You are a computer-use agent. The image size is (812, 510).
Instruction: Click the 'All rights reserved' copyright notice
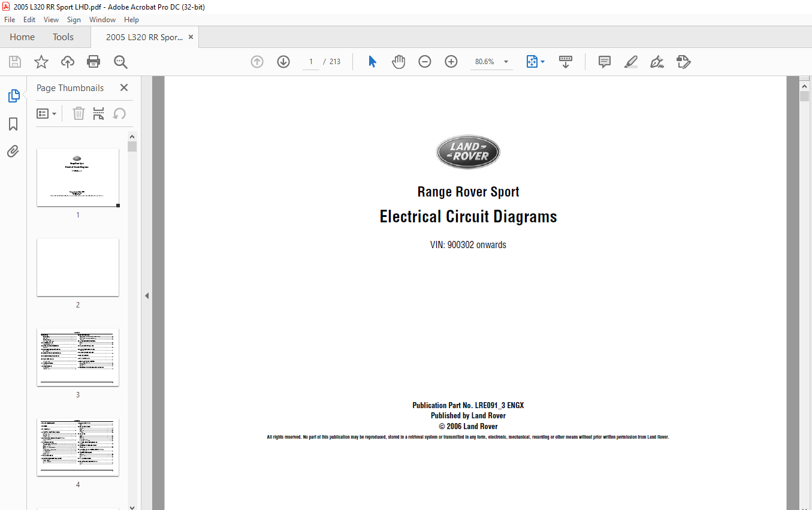[x=467, y=437]
